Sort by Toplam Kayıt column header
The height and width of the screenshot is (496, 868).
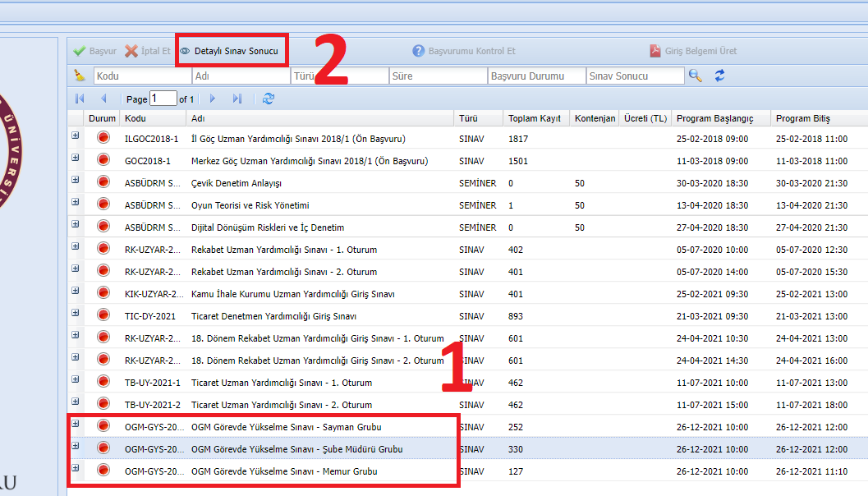point(536,118)
